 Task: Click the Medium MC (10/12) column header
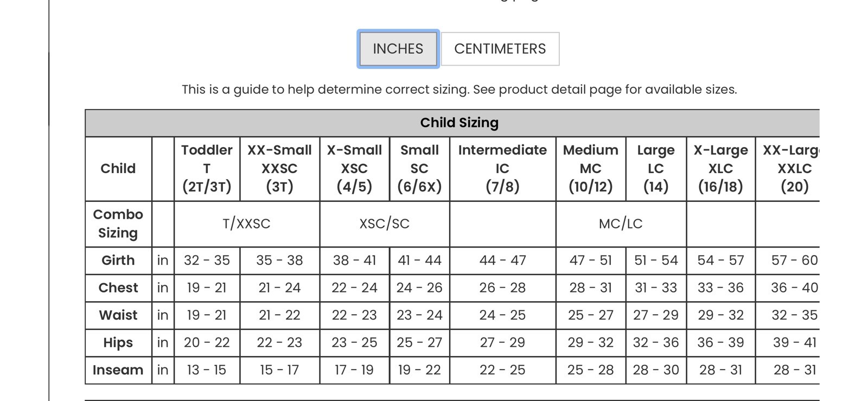pos(590,168)
